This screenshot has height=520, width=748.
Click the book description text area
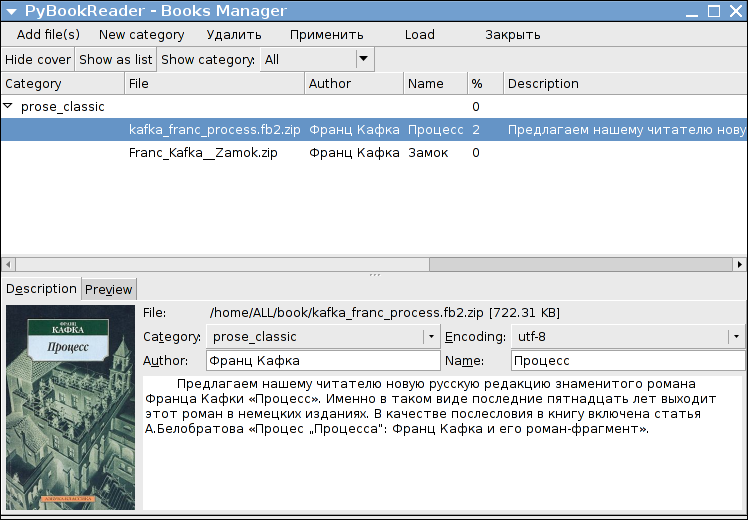[443, 442]
